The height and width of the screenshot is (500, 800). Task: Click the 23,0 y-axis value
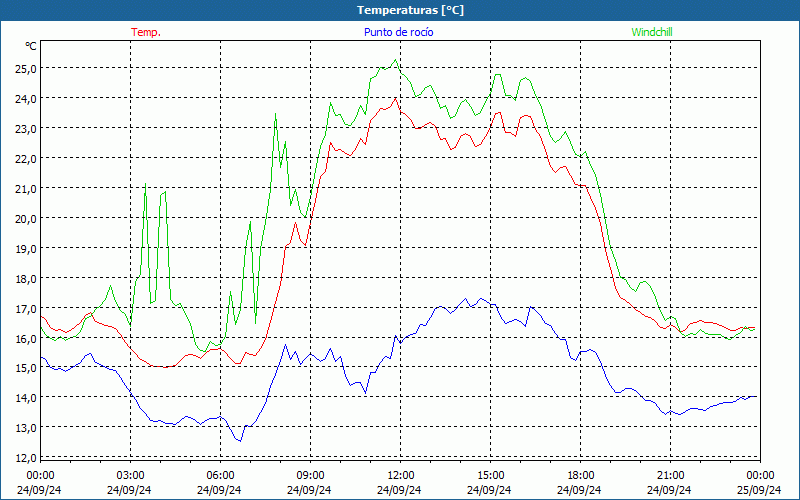[25, 129]
